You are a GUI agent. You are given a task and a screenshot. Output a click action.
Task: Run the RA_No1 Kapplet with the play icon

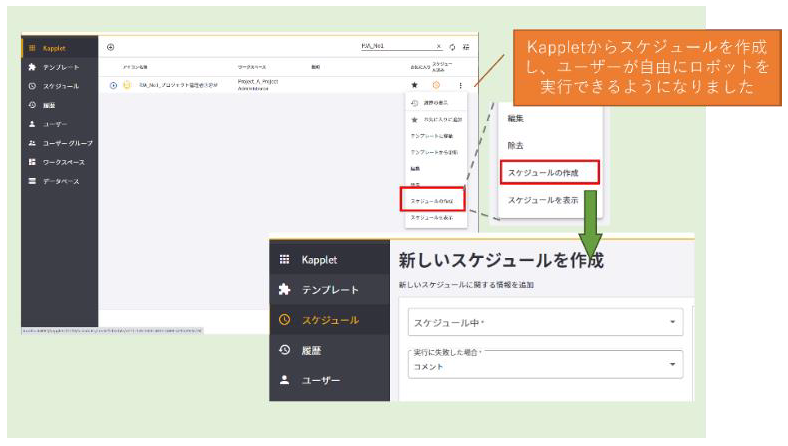pos(113,85)
